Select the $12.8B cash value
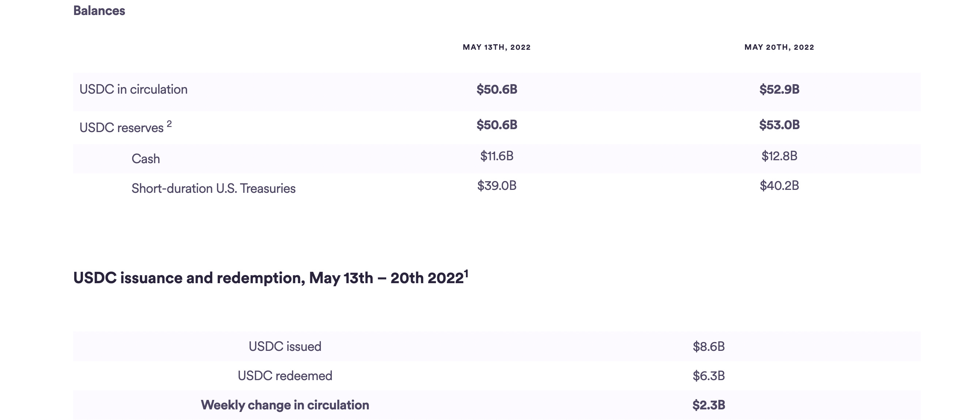The width and height of the screenshot is (980, 420). click(779, 156)
